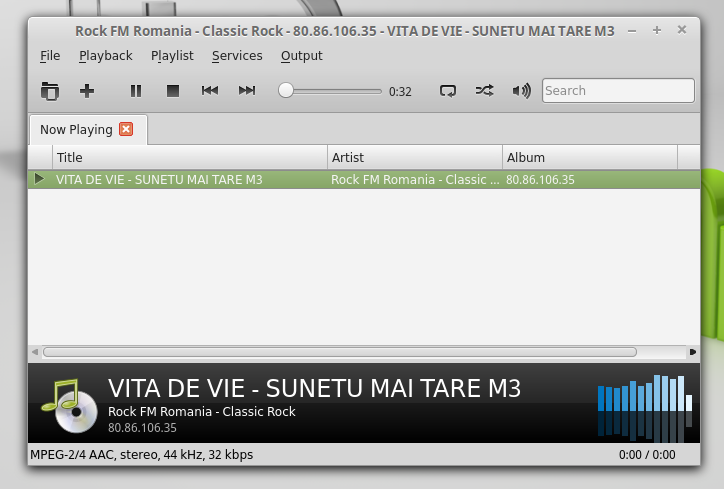Open the Playlist menu
This screenshot has width=724, height=489.
(x=172, y=56)
